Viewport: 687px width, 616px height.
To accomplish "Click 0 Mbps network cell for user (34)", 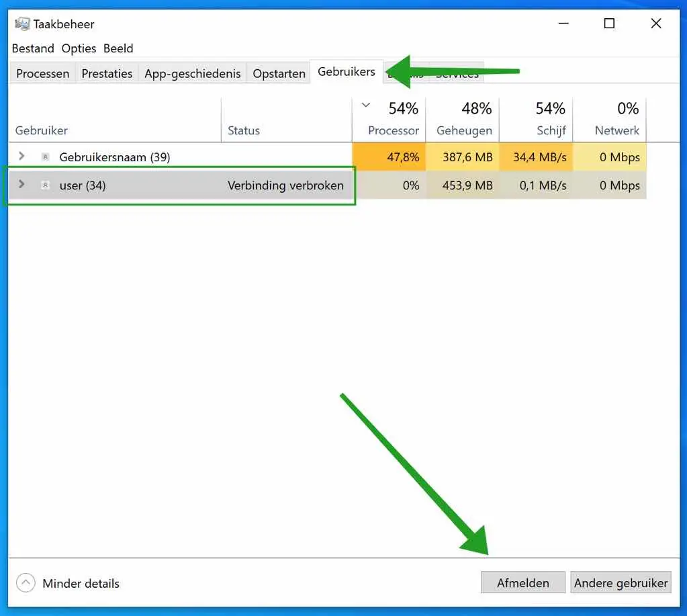I will tap(610, 185).
